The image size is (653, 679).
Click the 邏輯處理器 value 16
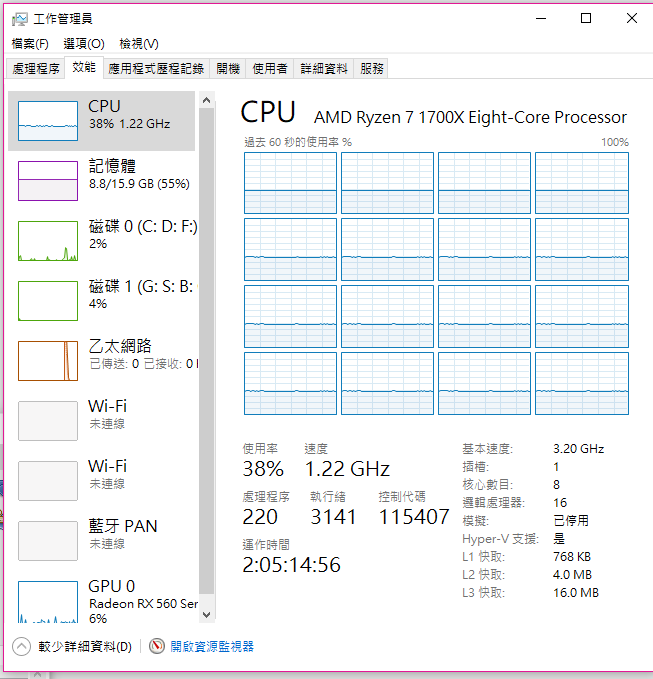point(560,503)
